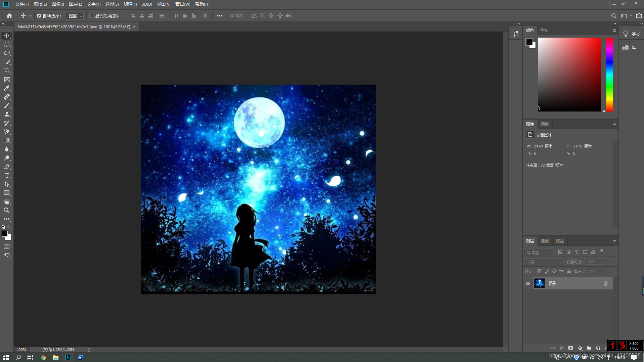Select the Blur tool
The height and width of the screenshot is (362, 644).
7,149
